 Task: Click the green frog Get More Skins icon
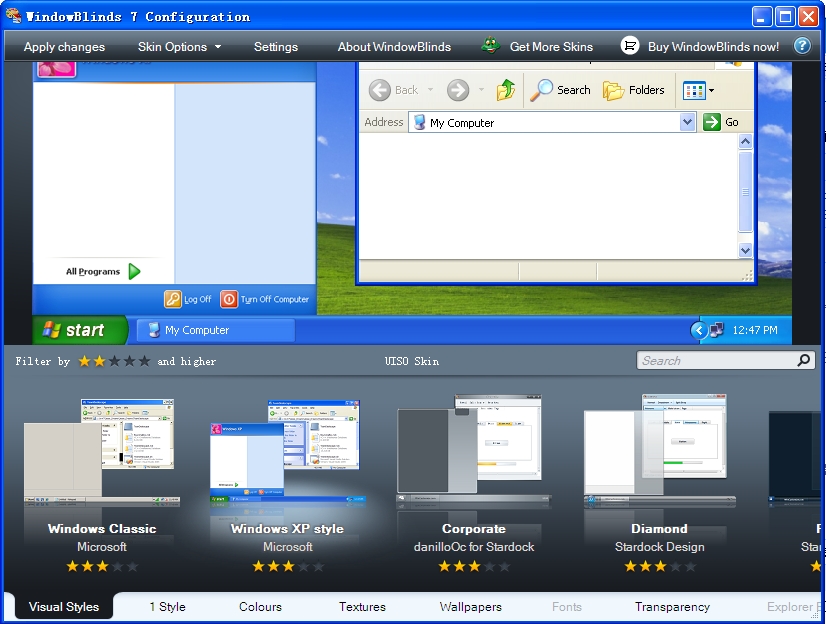490,46
